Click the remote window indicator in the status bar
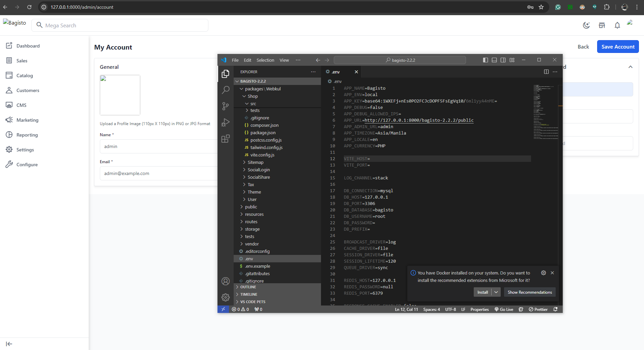Screen dimensions: 644x350 click(223, 309)
